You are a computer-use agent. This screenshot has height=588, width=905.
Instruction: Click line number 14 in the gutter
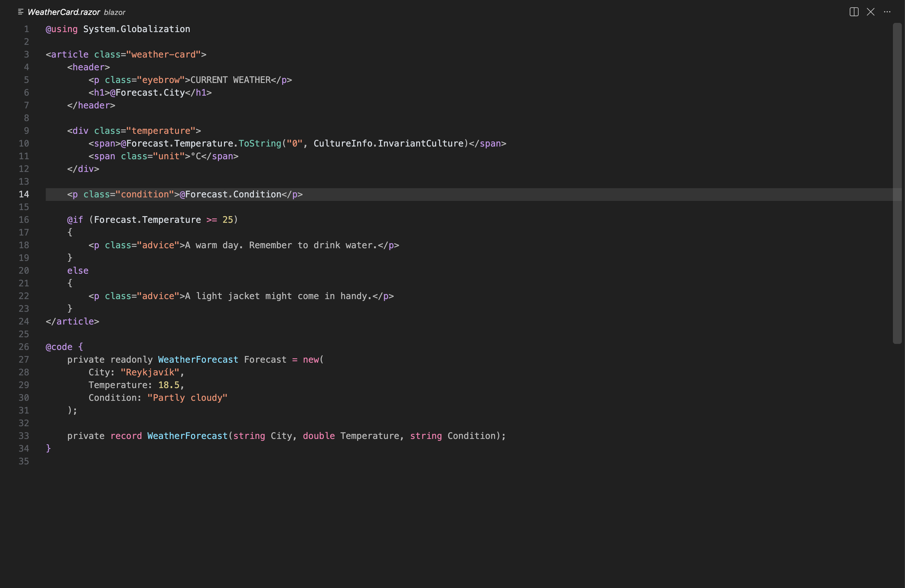point(24,194)
